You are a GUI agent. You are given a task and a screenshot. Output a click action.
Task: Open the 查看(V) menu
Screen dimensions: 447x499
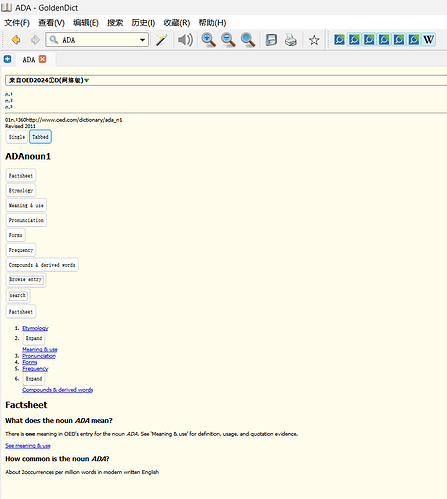(51, 23)
